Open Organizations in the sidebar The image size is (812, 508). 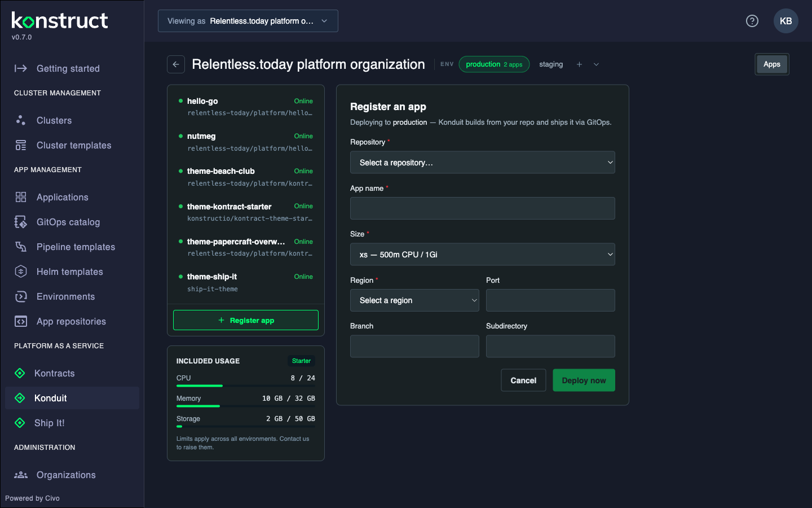pyautogui.click(x=72, y=475)
